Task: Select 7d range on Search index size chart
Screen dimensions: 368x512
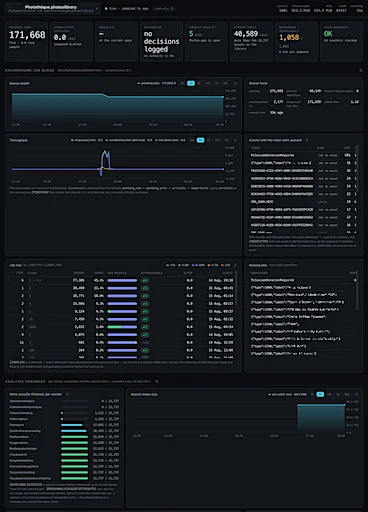Action: click(338, 394)
